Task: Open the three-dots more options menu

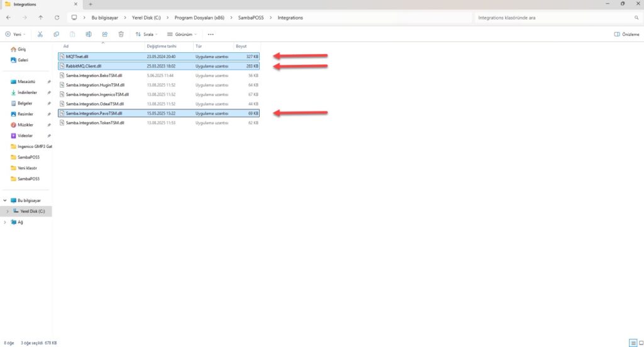Action: click(211, 35)
